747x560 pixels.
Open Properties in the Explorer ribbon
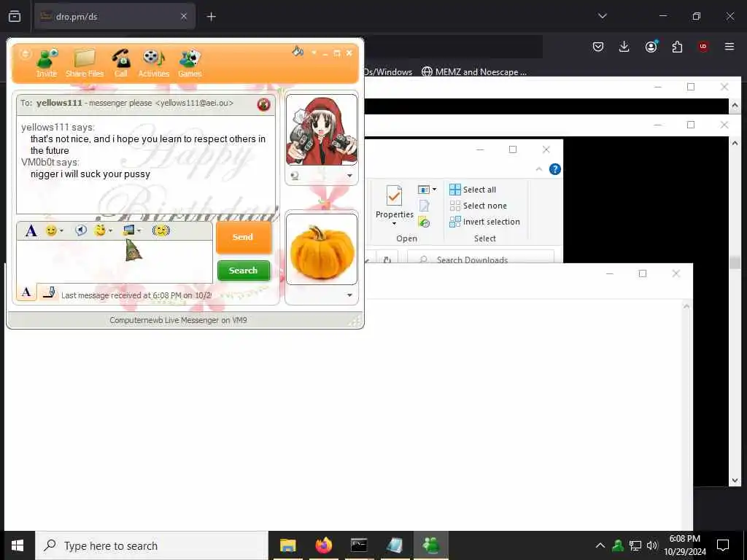[394, 205]
